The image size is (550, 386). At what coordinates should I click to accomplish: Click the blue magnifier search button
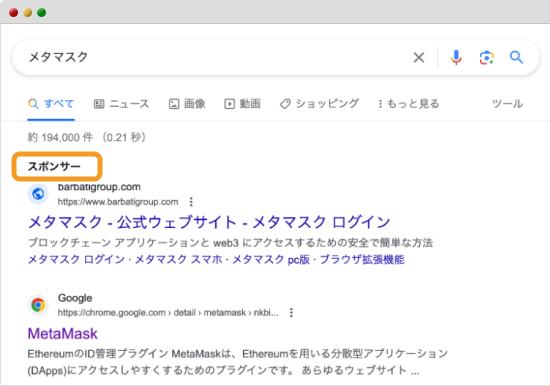tap(516, 57)
